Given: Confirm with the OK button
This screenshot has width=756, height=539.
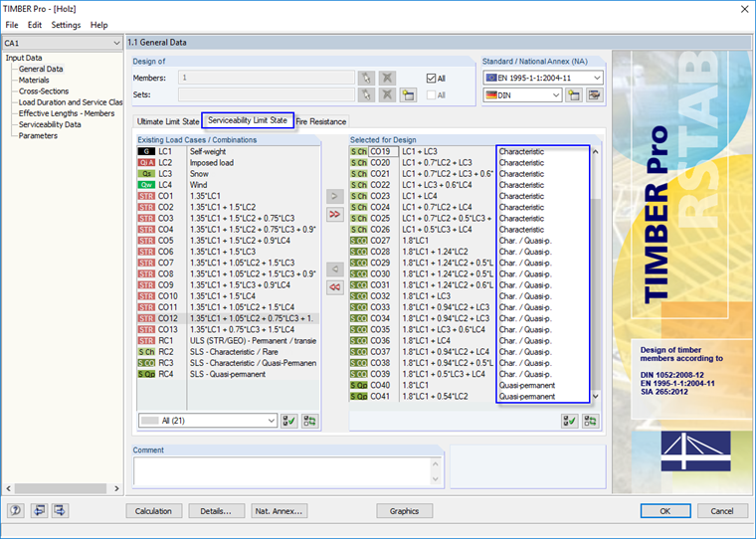Looking at the screenshot, I should pyautogui.click(x=665, y=511).
